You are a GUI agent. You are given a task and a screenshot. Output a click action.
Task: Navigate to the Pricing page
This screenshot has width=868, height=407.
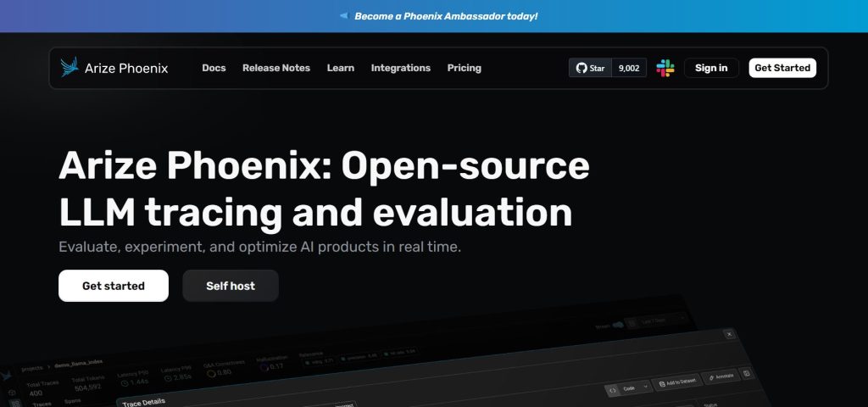[x=464, y=68]
